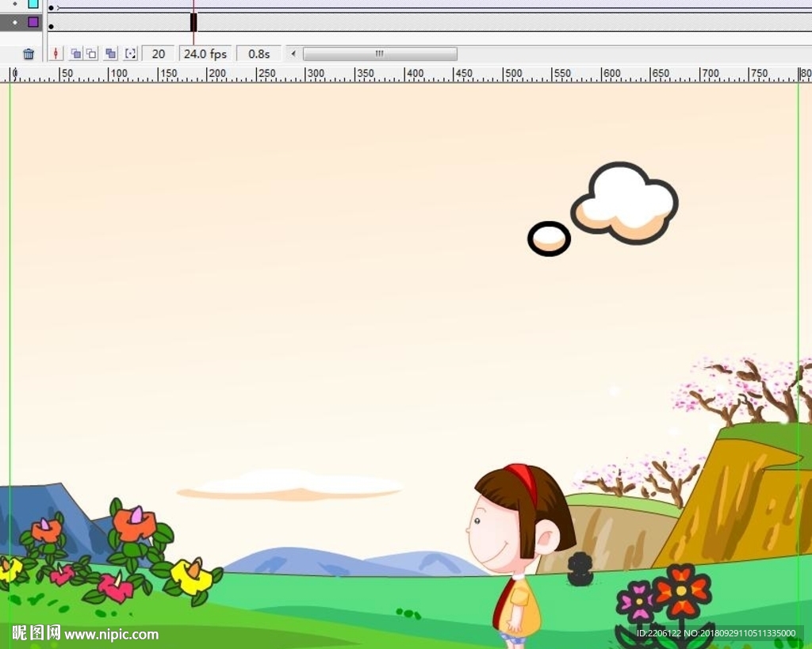Select first keyframe of the purple layer
The width and height of the screenshot is (812, 649).
tap(52, 26)
